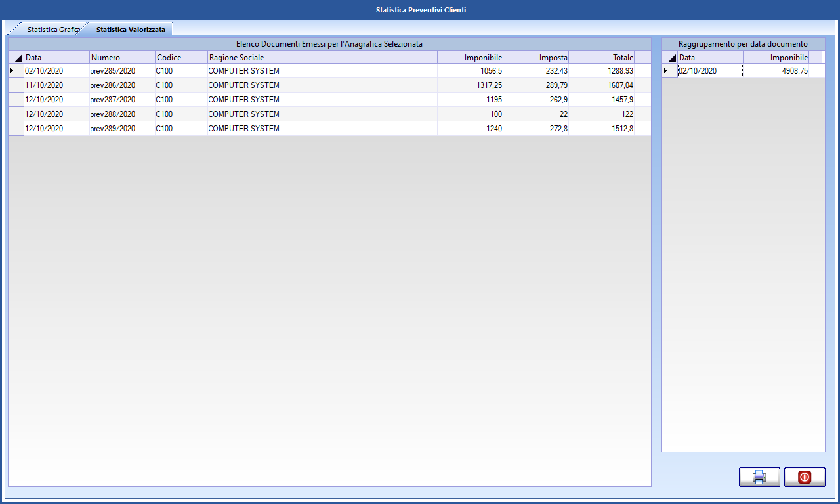The height and width of the screenshot is (504, 840).
Task: Click the Ragione Sociale column header
Action: pos(323,58)
